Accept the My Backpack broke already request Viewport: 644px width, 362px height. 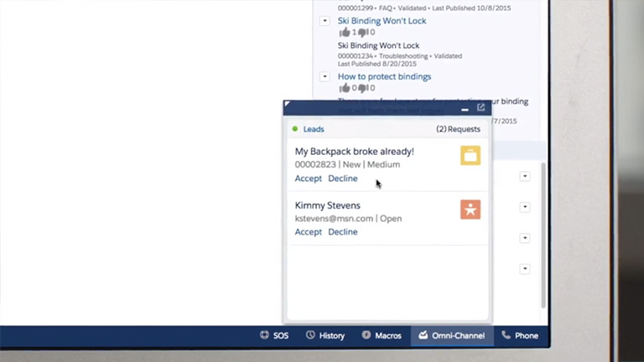coord(308,178)
